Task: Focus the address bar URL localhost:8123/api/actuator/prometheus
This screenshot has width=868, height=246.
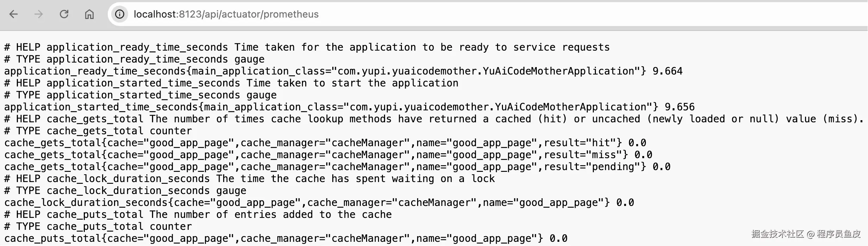Action: click(x=226, y=14)
